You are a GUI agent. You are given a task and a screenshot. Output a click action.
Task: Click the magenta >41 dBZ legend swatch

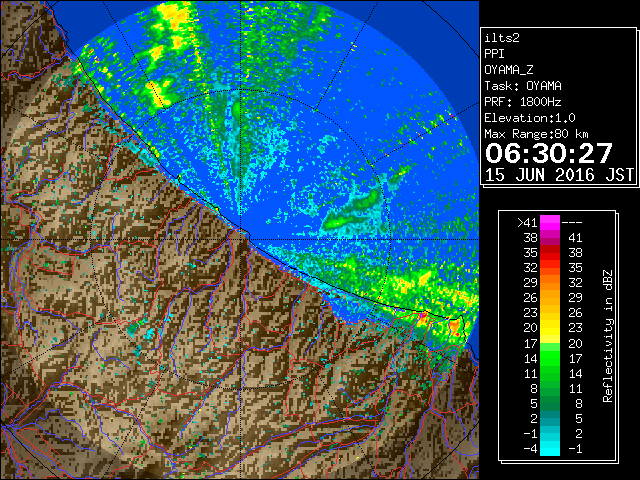pyautogui.click(x=550, y=223)
